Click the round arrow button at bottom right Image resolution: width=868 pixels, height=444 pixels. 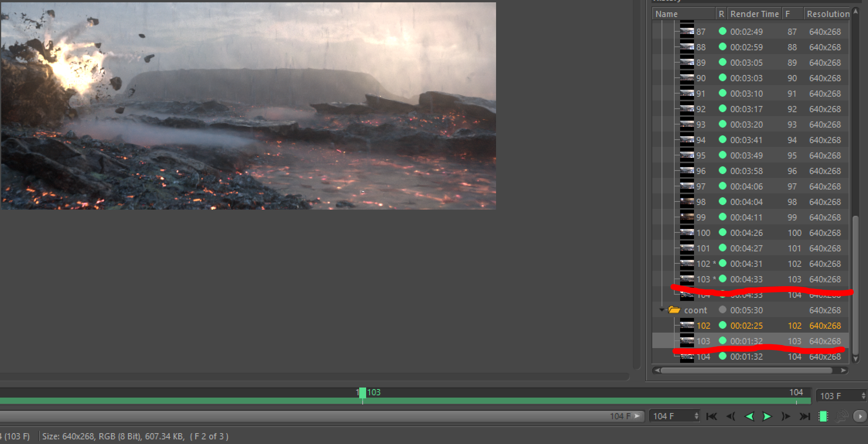click(x=860, y=417)
